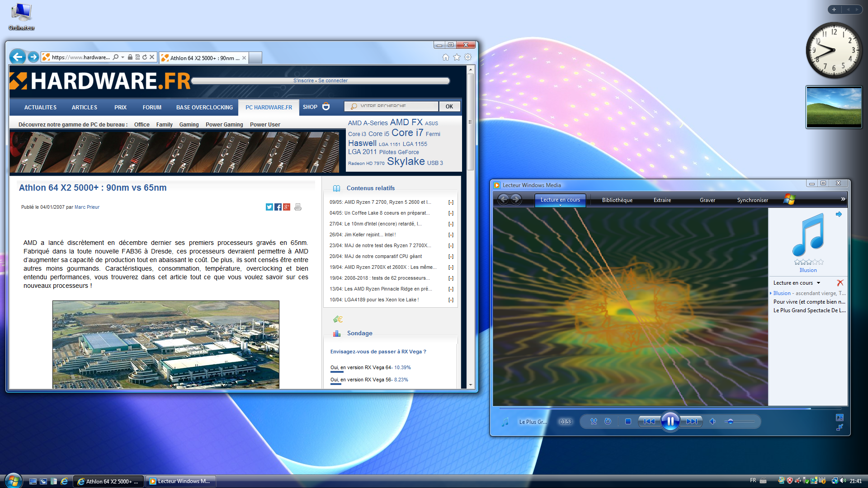Expand the address bar dropdown arrow
This screenshot has width=868, height=488.
[123, 57]
